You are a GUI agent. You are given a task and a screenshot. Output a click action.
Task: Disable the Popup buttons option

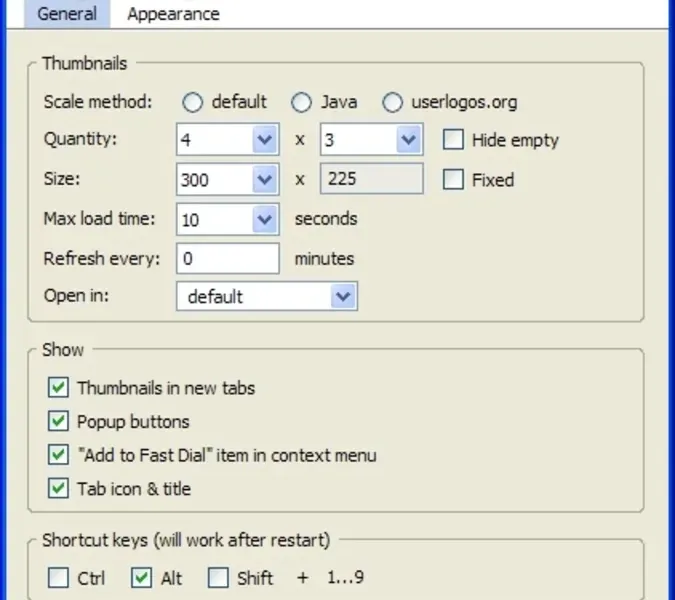[59, 421]
